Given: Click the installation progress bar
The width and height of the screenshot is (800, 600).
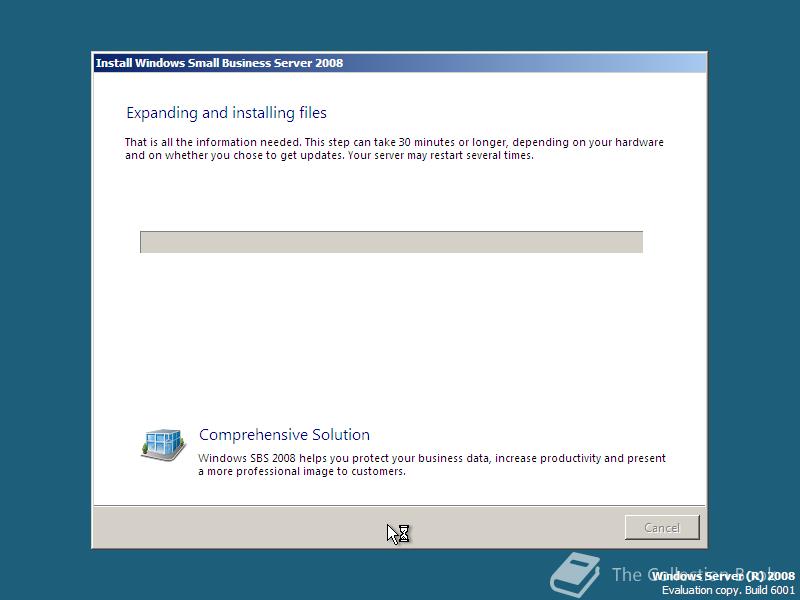Looking at the screenshot, I should [391, 242].
